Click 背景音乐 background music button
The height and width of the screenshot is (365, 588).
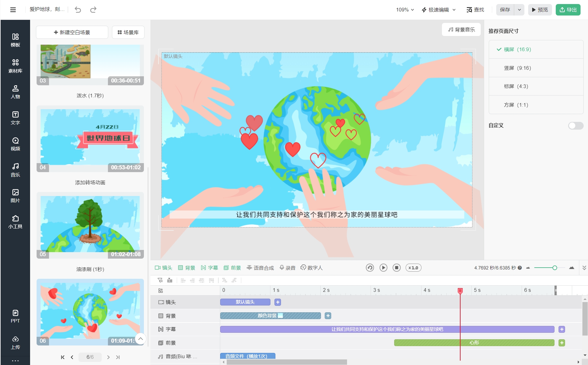461,29
